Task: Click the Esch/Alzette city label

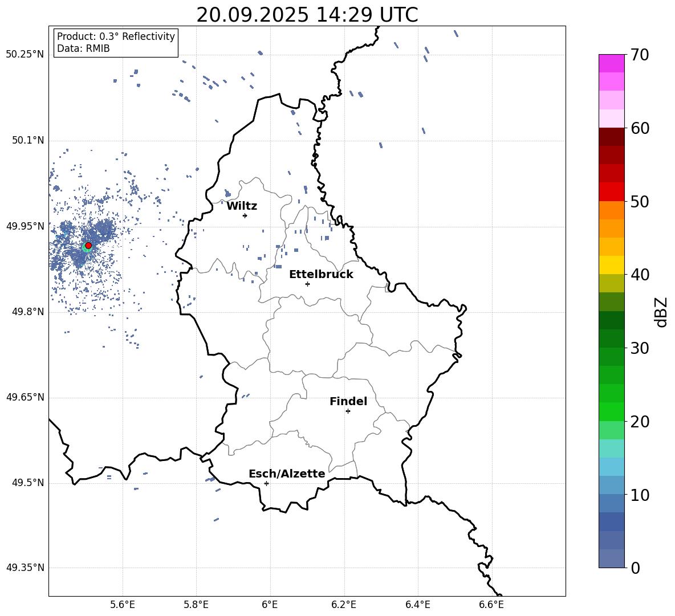Action: click(287, 474)
